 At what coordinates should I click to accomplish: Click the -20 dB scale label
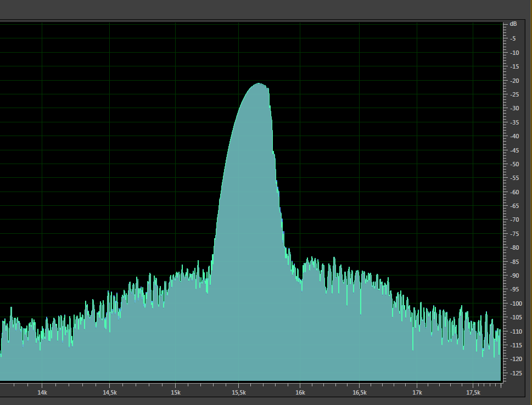point(514,81)
